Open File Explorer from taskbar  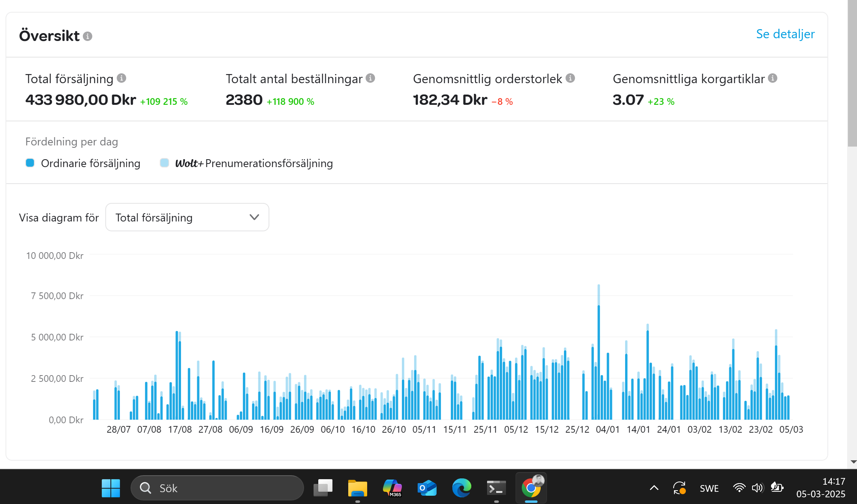click(x=357, y=488)
